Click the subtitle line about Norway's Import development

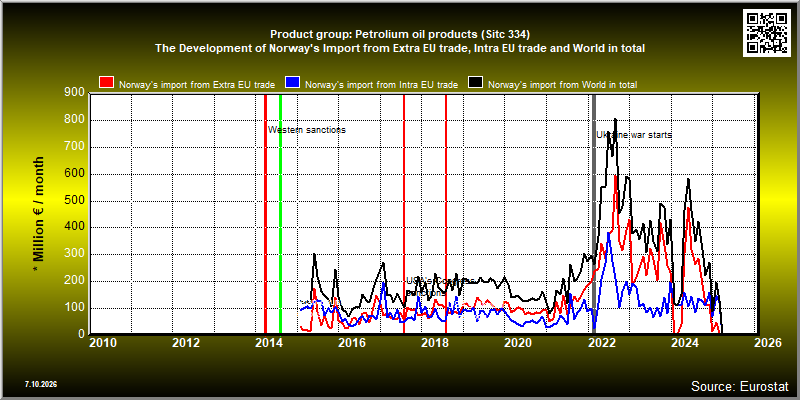pos(400,48)
